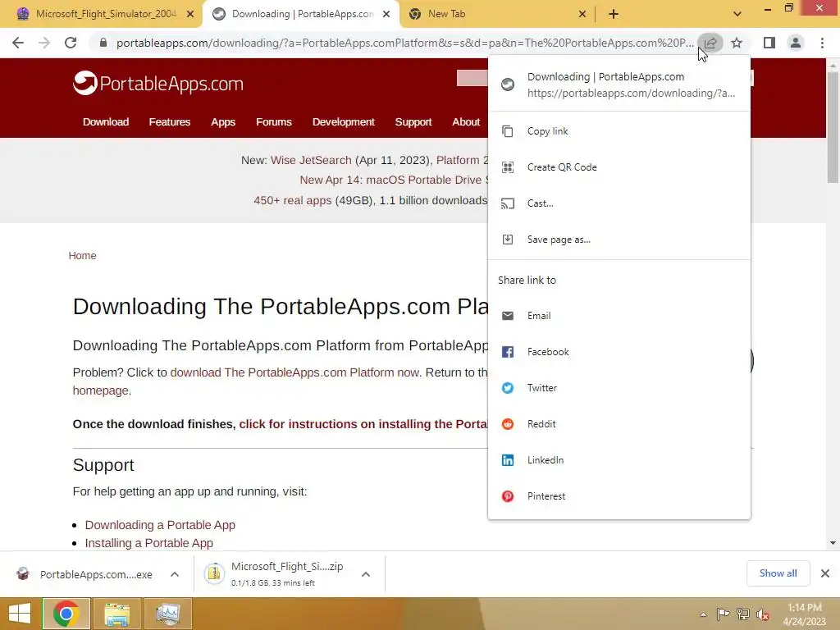Choose Copy link in share menu
The height and width of the screenshot is (630, 840).
pos(619,131)
